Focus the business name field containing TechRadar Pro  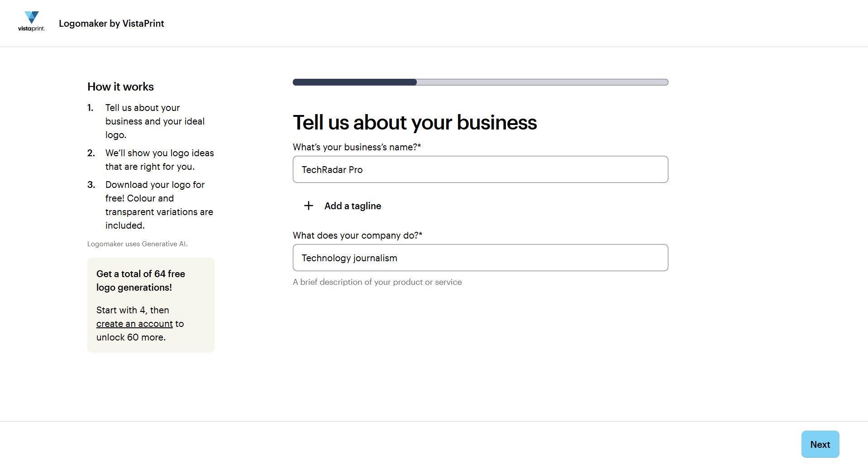[x=480, y=170]
